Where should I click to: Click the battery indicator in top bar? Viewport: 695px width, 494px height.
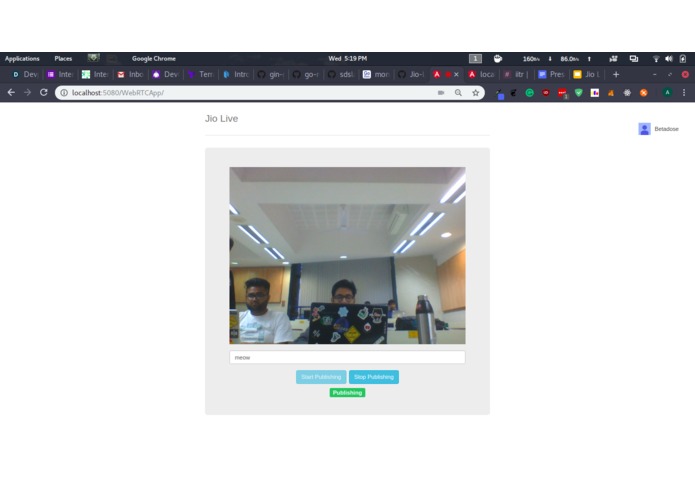683,58
